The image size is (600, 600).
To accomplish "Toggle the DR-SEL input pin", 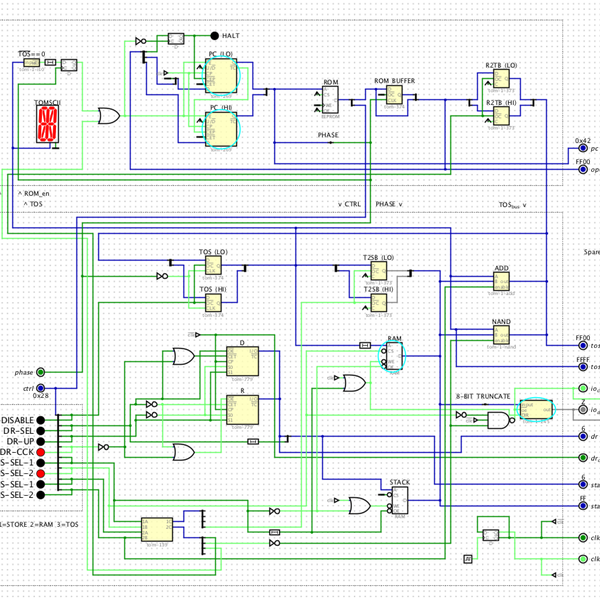I will coord(41,431).
